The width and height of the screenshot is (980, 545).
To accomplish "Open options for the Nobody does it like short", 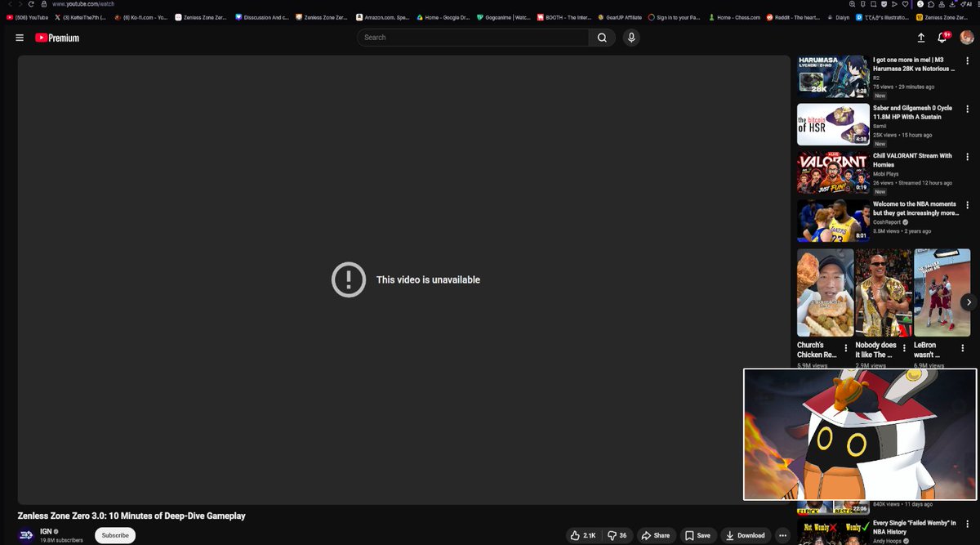I will click(904, 347).
